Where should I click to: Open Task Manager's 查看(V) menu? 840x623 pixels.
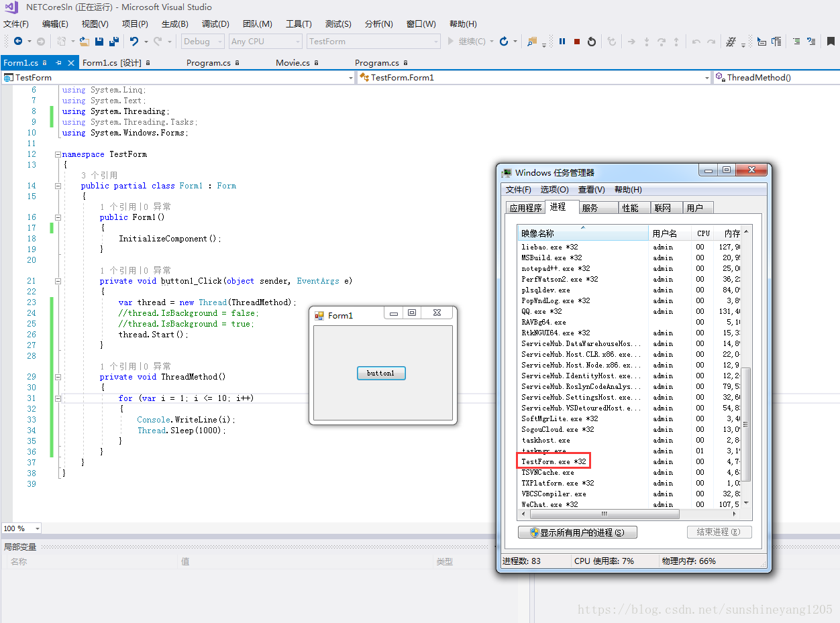pos(592,190)
